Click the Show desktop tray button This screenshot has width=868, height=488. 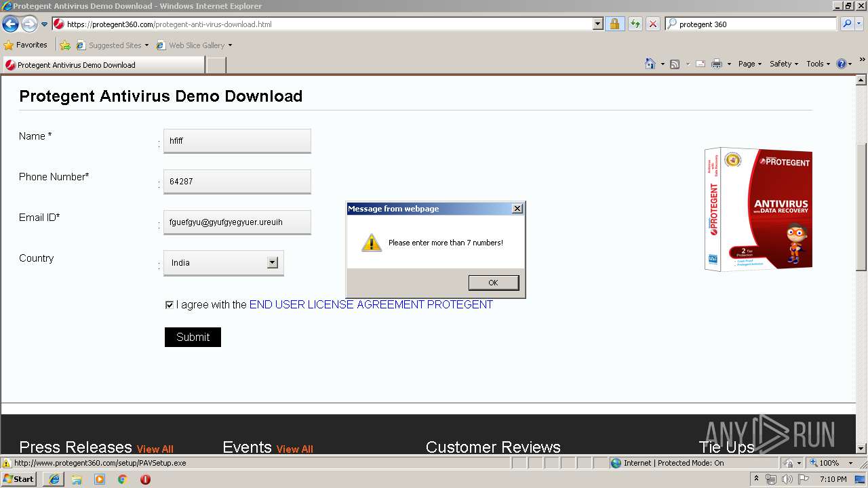point(861,479)
